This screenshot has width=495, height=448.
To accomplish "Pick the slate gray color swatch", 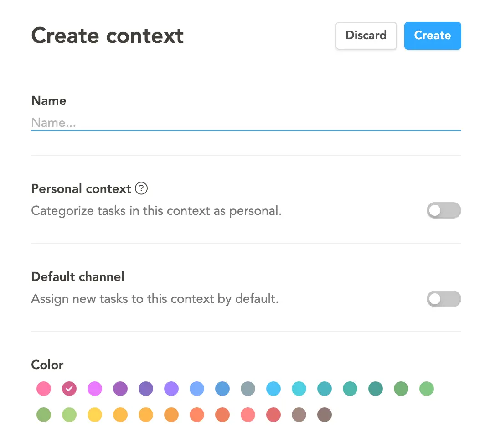I will pyautogui.click(x=248, y=389).
